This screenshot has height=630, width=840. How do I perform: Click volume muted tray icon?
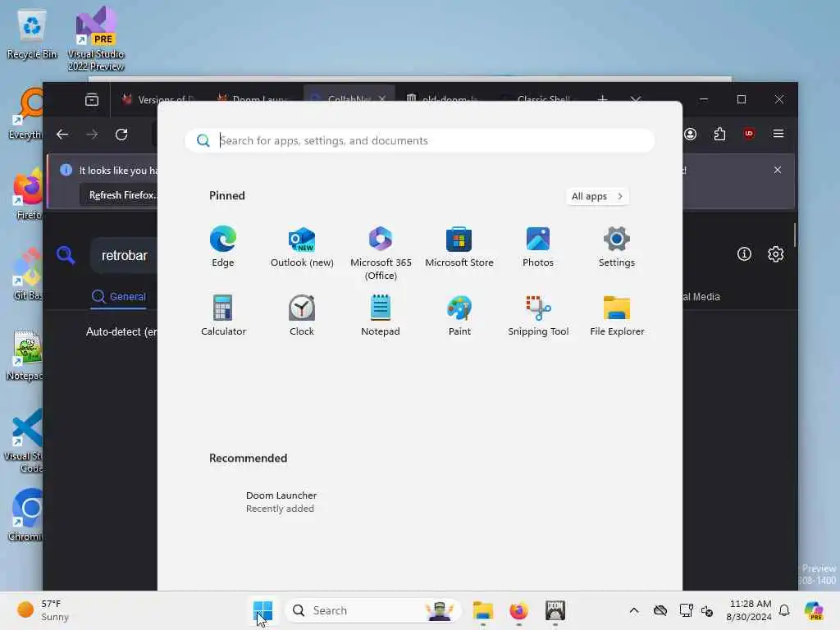click(x=707, y=610)
